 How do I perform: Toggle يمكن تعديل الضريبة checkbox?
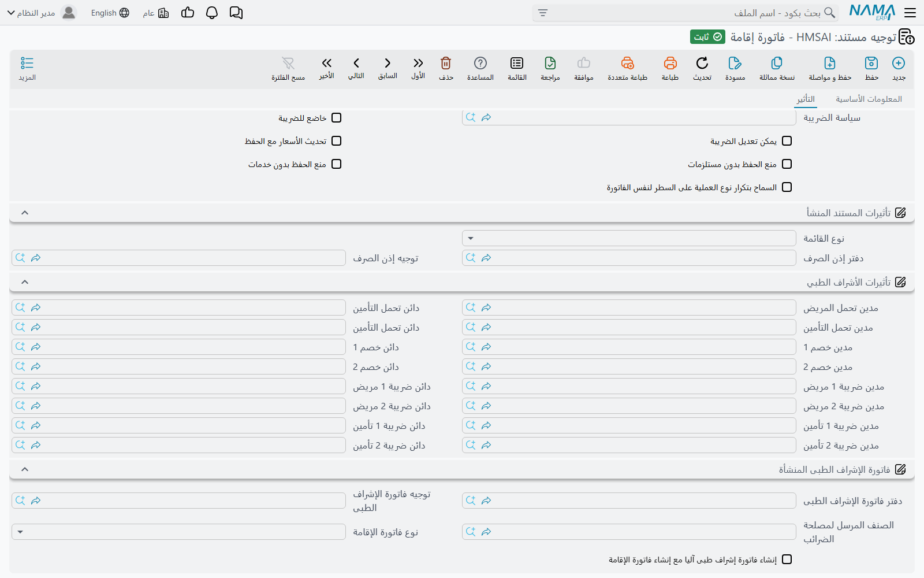click(x=787, y=141)
